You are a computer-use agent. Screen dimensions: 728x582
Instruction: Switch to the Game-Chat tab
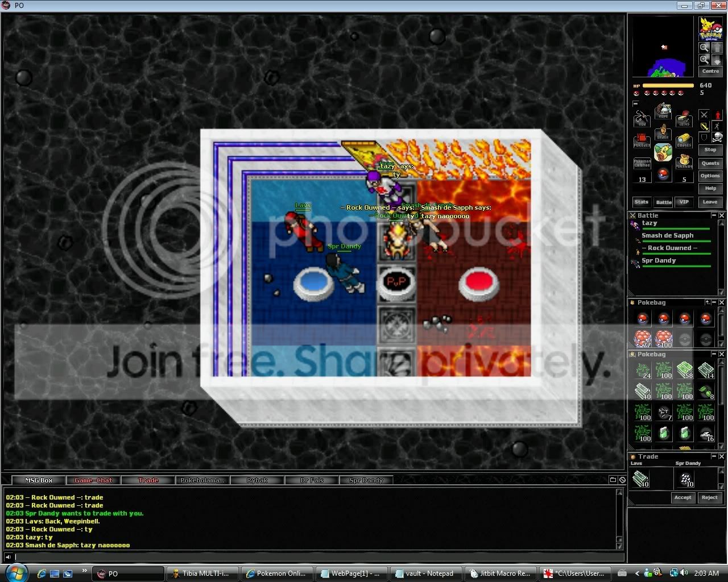pyautogui.click(x=93, y=480)
